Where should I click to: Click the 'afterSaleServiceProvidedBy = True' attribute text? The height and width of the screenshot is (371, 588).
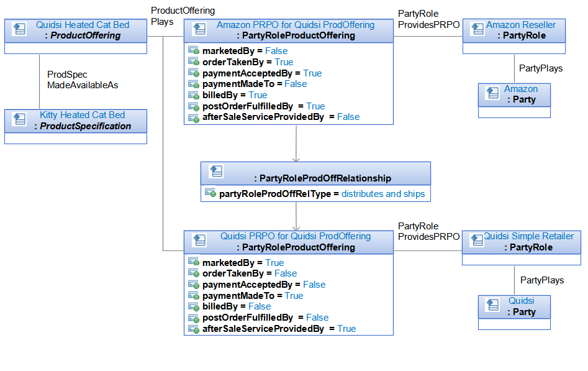point(279,329)
